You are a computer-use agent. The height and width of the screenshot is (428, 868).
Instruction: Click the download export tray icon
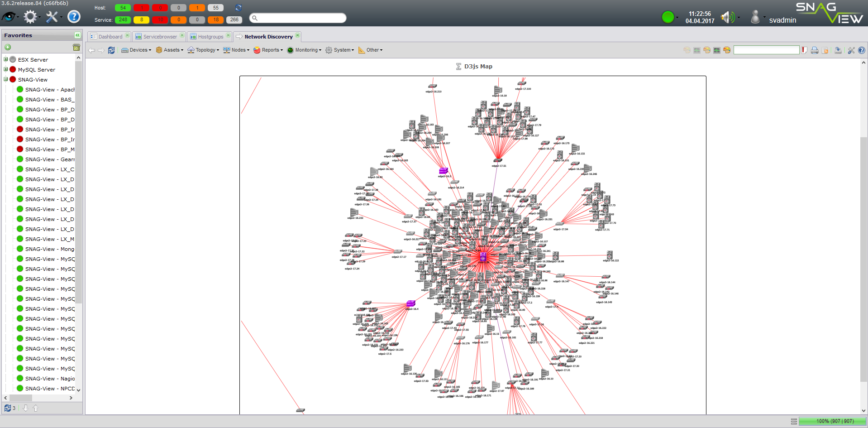click(x=838, y=50)
